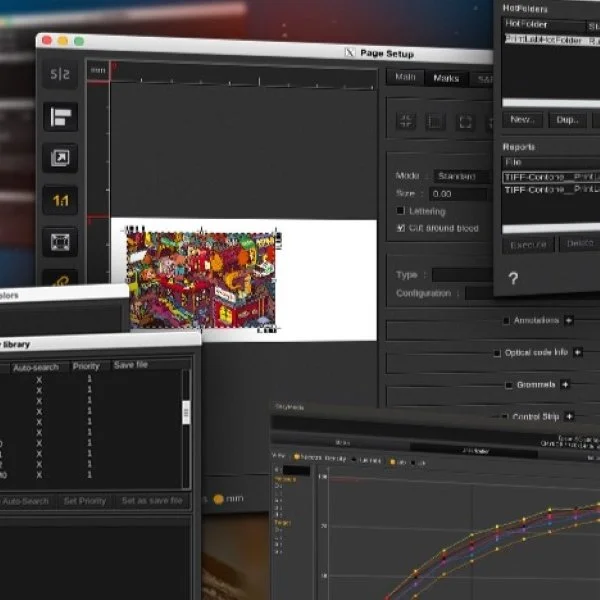Viewport: 600px width, 600px height.
Task: Switch to the Marks tab
Action: point(446,78)
